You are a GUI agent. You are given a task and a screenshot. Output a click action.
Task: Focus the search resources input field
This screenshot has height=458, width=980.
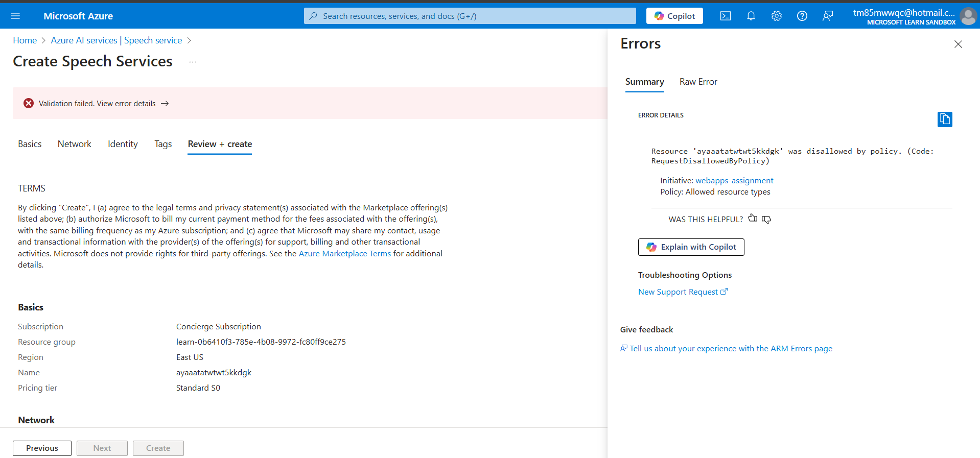pyautogui.click(x=470, y=16)
